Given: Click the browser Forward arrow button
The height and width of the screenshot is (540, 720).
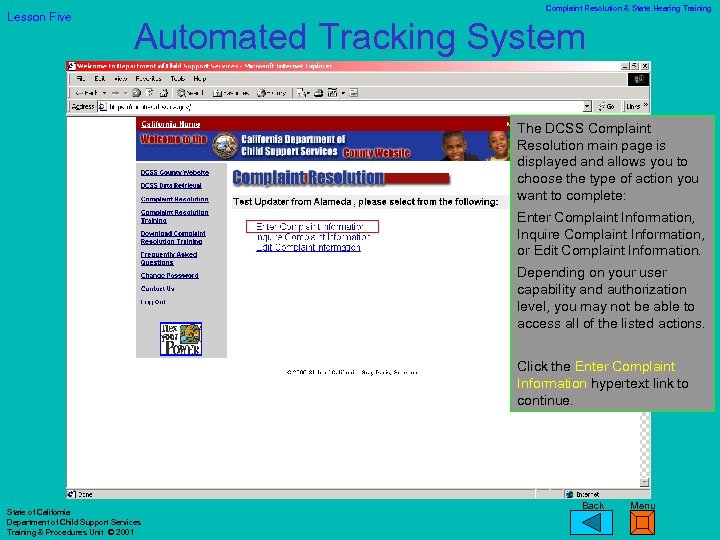Looking at the screenshot, I should pyautogui.click(x=115, y=93).
